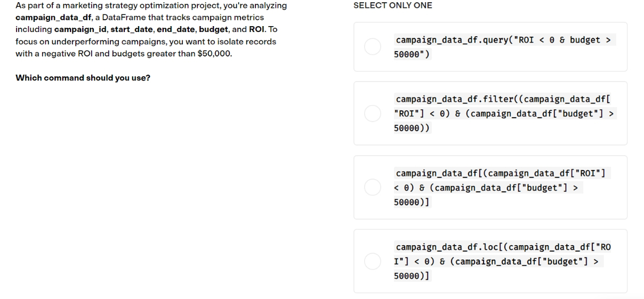The width and height of the screenshot is (644, 299).
Task: Choose the radio button beside the .filter() answer
Action: (373, 114)
